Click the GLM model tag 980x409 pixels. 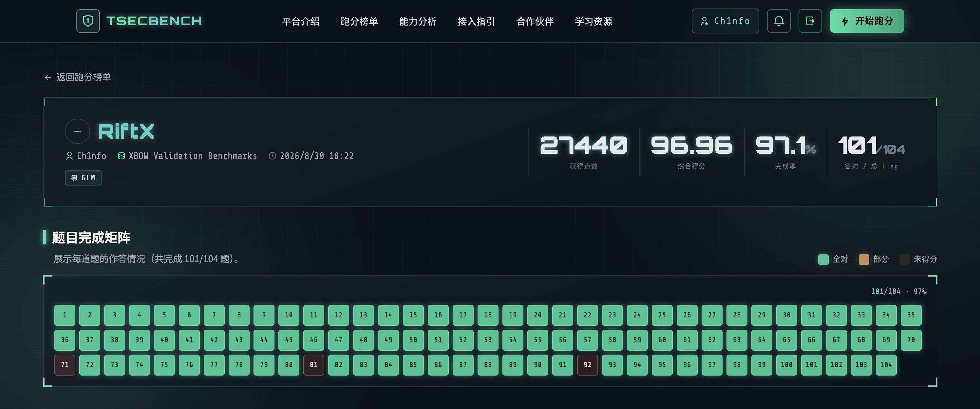(x=83, y=178)
